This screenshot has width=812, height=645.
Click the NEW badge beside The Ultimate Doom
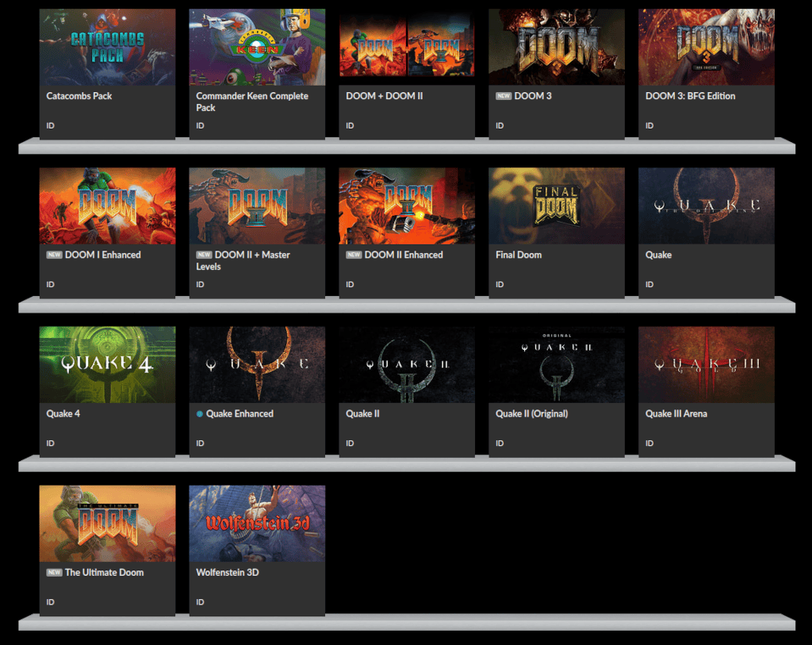55,573
